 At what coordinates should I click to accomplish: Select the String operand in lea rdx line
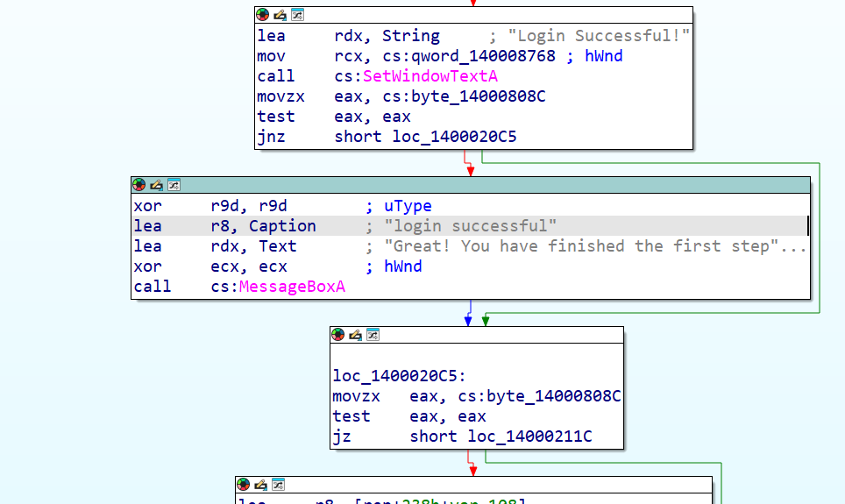(410, 36)
